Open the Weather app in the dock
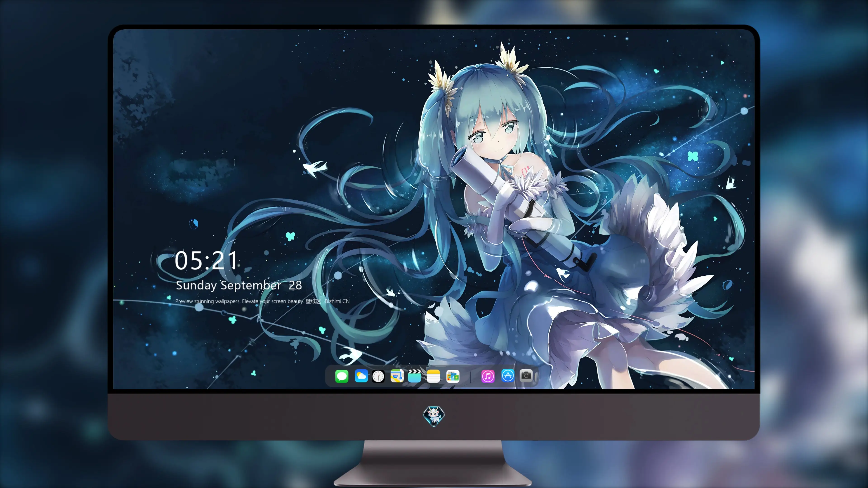Viewport: 868px width, 488px height. tap(361, 376)
